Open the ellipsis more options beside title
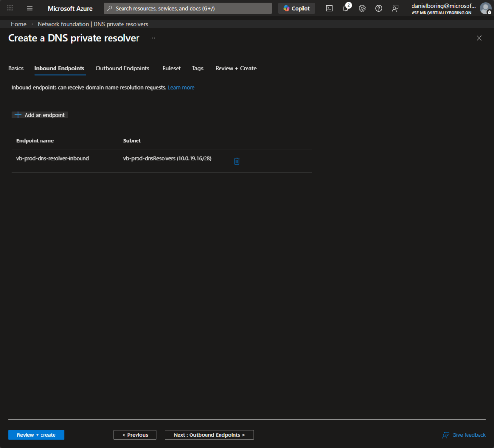494x448 pixels. (152, 38)
